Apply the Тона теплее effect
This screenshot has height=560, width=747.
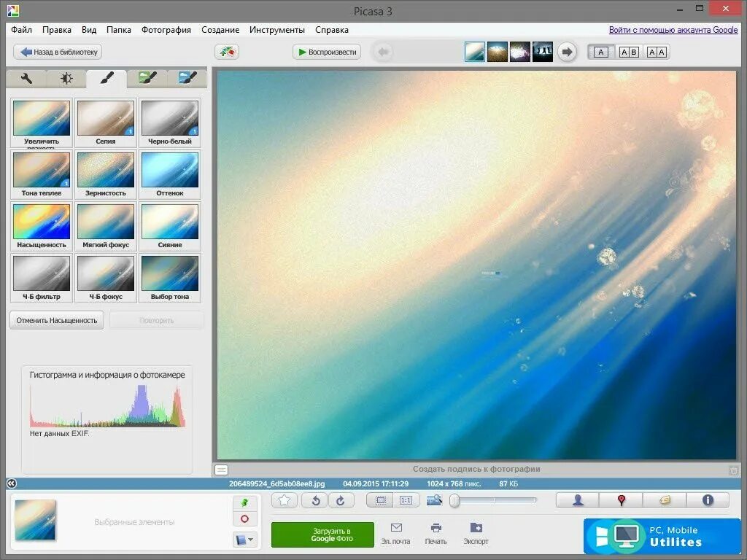(42, 175)
